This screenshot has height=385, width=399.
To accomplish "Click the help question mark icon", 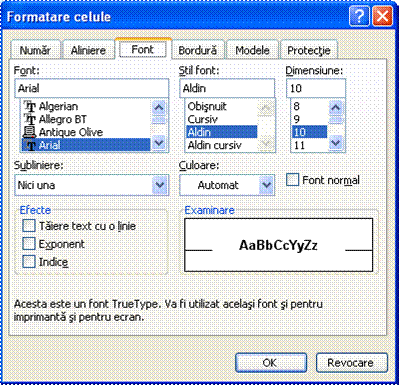I will pyautogui.click(x=359, y=16).
